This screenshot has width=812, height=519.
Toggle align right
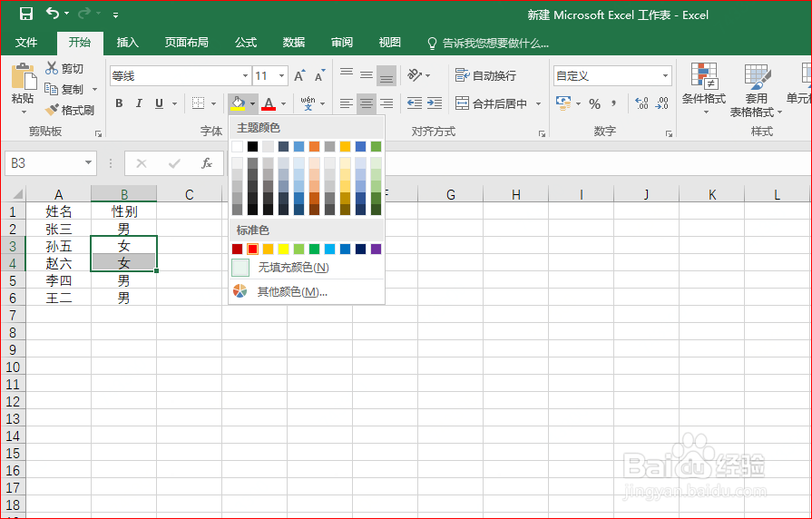(x=386, y=103)
